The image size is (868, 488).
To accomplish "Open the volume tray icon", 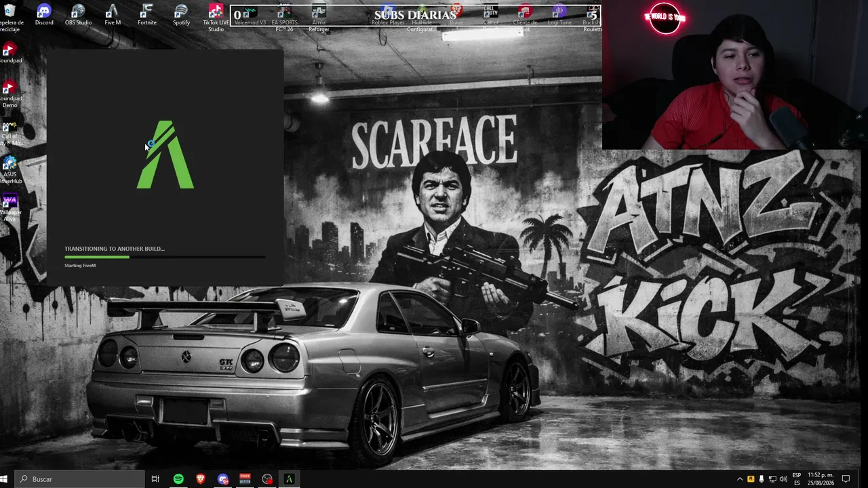I will click(783, 479).
